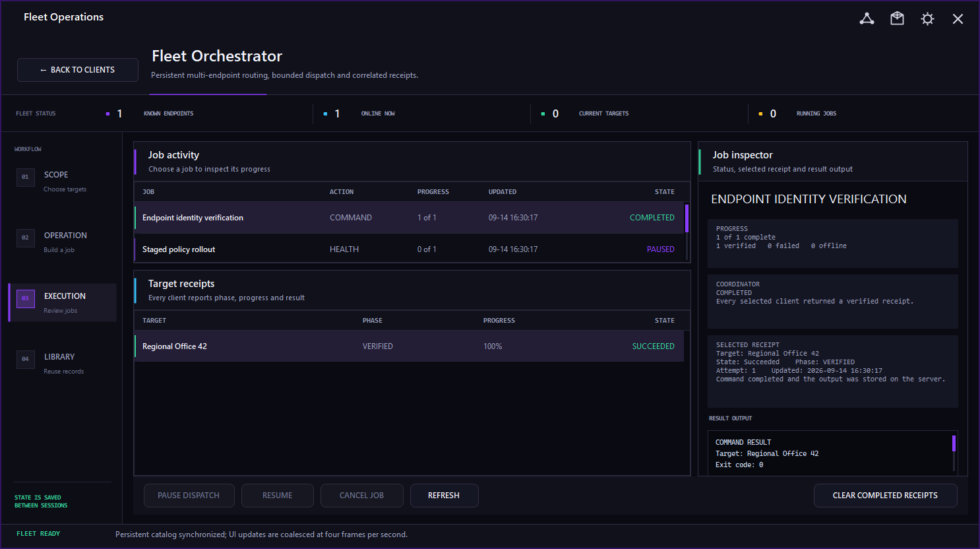Click the job inspector Progress summary block
980x549 pixels.
point(832,243)
